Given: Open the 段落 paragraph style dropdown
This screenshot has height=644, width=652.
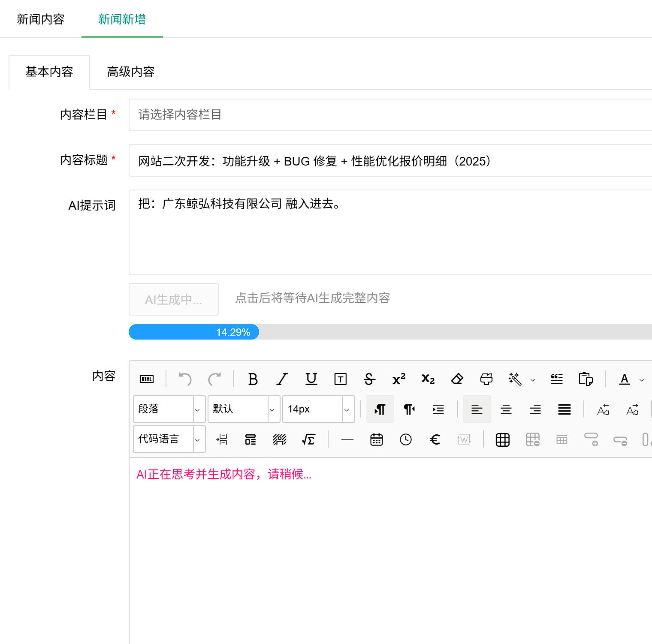Looking at the screenshot, I should [169, 409].
